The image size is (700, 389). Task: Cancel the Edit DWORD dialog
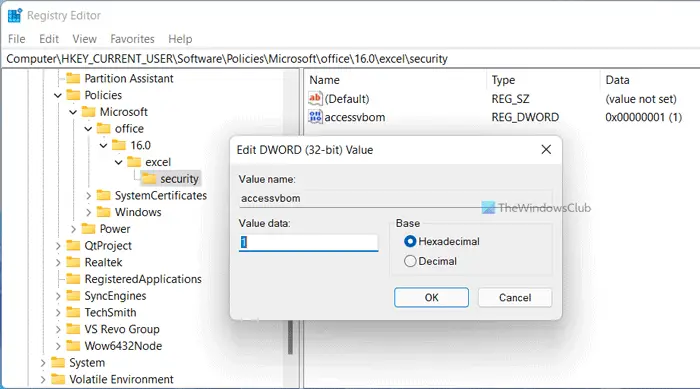pos(515,297)
